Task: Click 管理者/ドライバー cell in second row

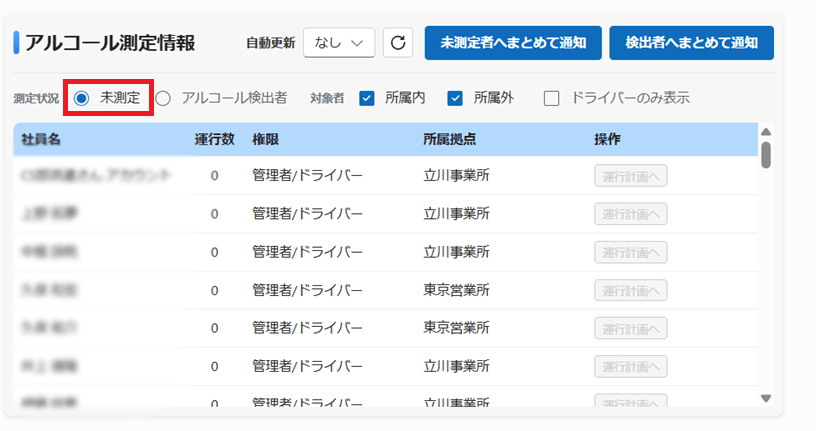Action: coord(307,213)
